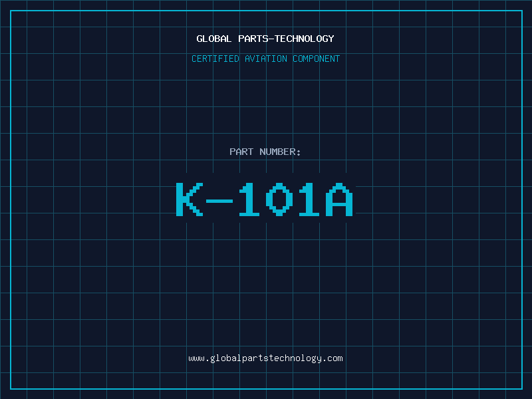Click the digit 1 before letter A
Image resolution: width=532 pixels, height=399 pixels.
point(309,199)
